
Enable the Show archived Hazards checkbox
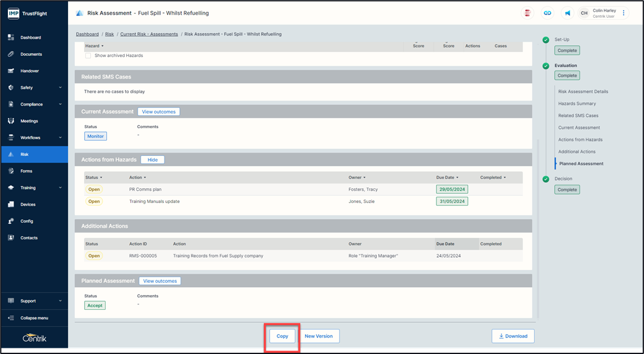click(88, 56)
